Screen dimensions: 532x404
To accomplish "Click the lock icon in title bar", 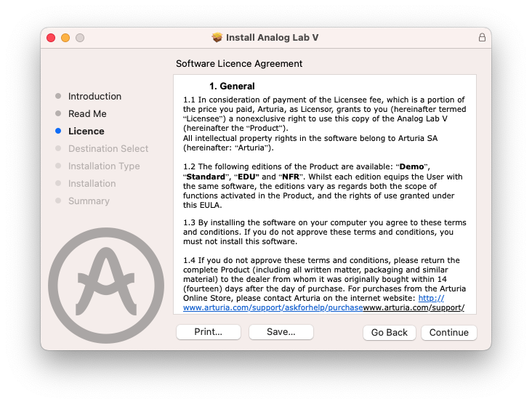I will (x=482, y=37).
